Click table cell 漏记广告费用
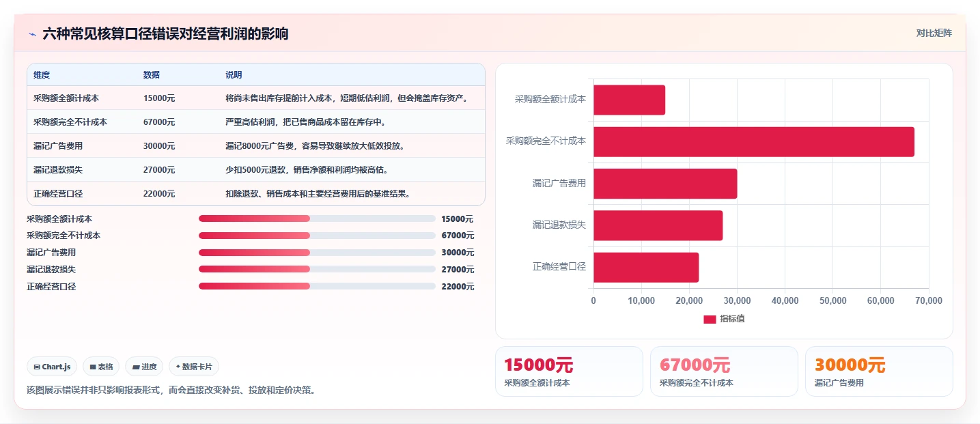This screenshot has width=980, height=424. click(x=58, y=146)
